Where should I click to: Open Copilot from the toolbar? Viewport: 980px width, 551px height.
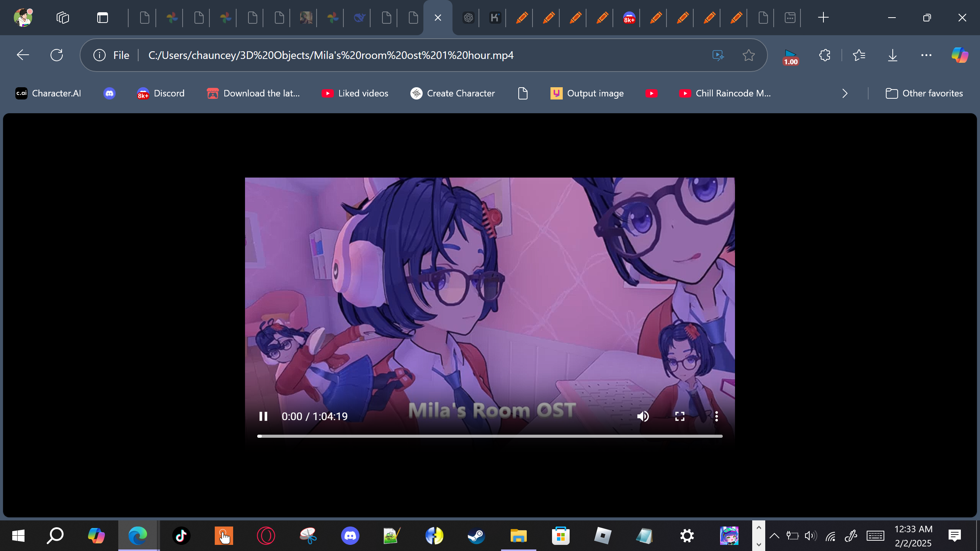[960, 55]
